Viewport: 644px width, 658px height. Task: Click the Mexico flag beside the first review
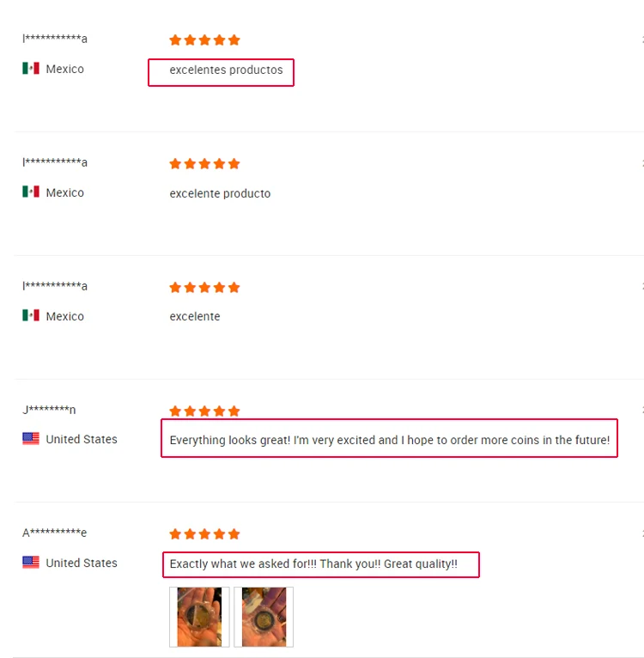pyautogui.click(x=31, y=69)
